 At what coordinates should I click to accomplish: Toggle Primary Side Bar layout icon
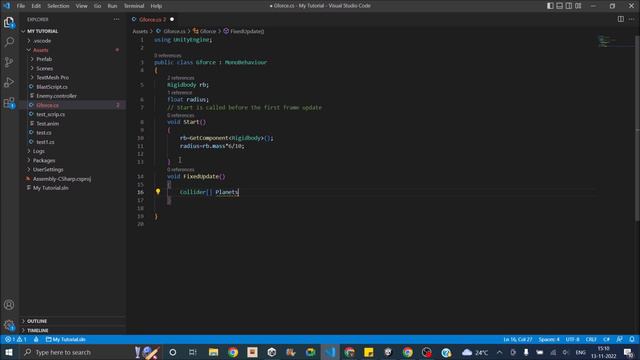point(550,6)
